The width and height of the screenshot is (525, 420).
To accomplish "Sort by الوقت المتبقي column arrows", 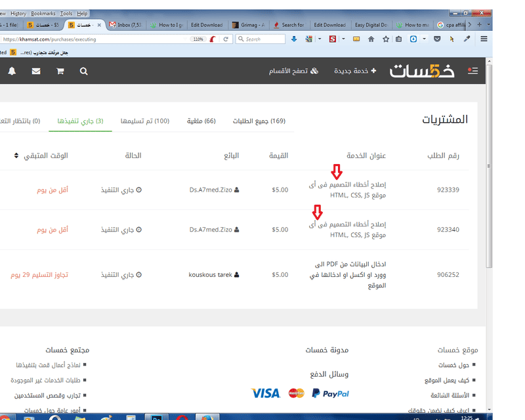I will click(16, 156).
